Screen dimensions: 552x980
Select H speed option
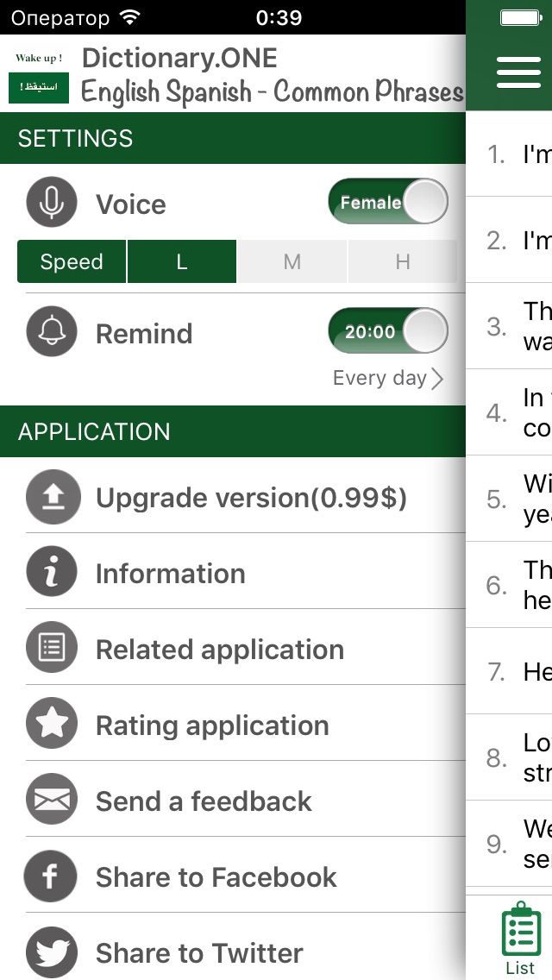pyautogui.click(x=403, y=261)
